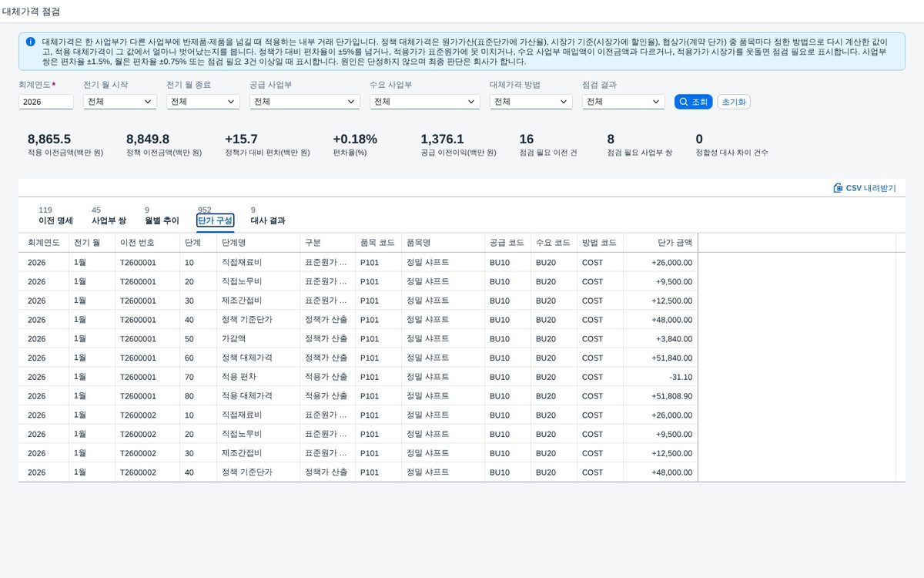Viewport: 924px width, 578px height.
Task: Click the amount +51,840.00
Action: [x=671, y=358]
